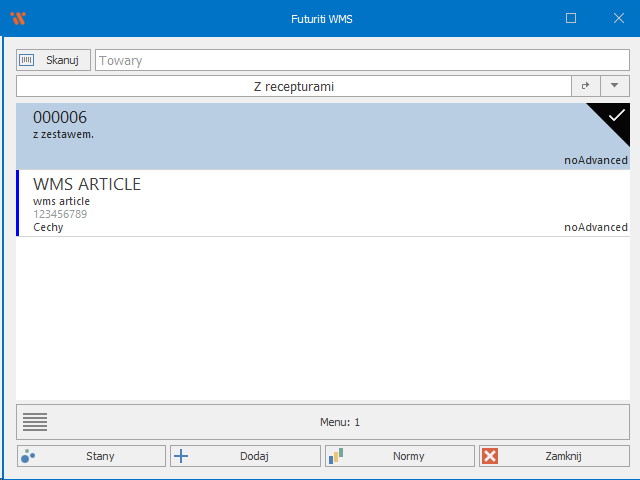Click Cechy text in WMS ARTICLE row
Image resolution: width=640 pixels, height=480 pixels.
coord(48,227)
